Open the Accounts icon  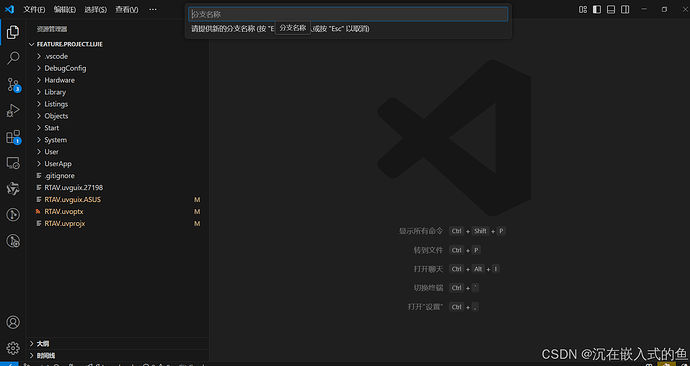click(13, 322)
